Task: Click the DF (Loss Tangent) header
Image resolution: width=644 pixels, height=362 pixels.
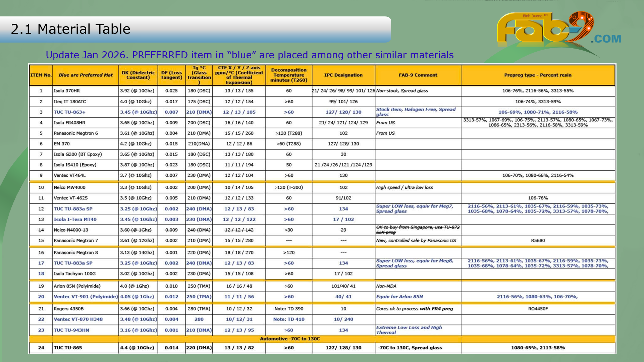Action: click(171, 75)
